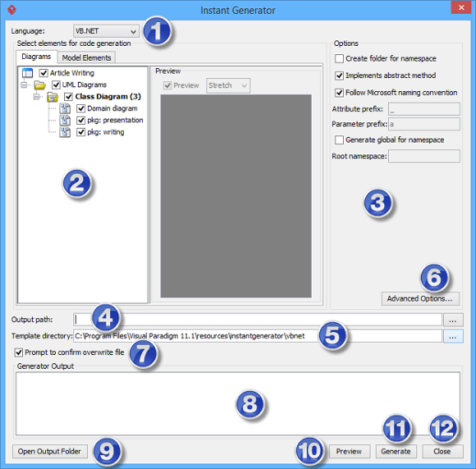Click the Generate button

click(396, 451)
